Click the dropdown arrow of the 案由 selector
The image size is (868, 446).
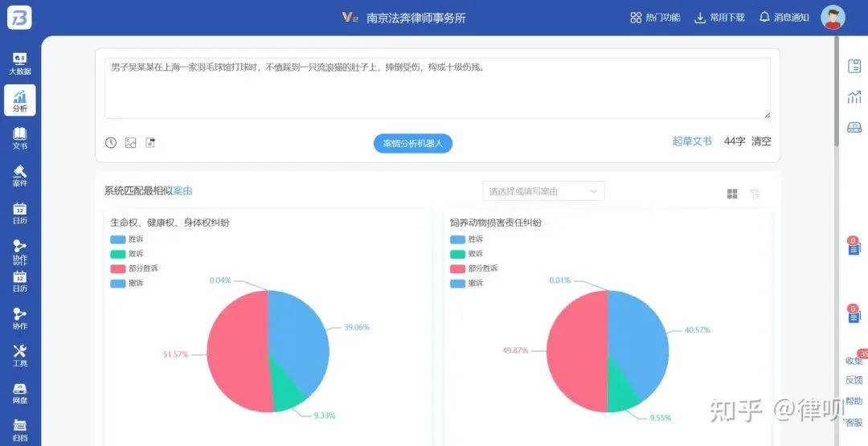pos(593,191)
